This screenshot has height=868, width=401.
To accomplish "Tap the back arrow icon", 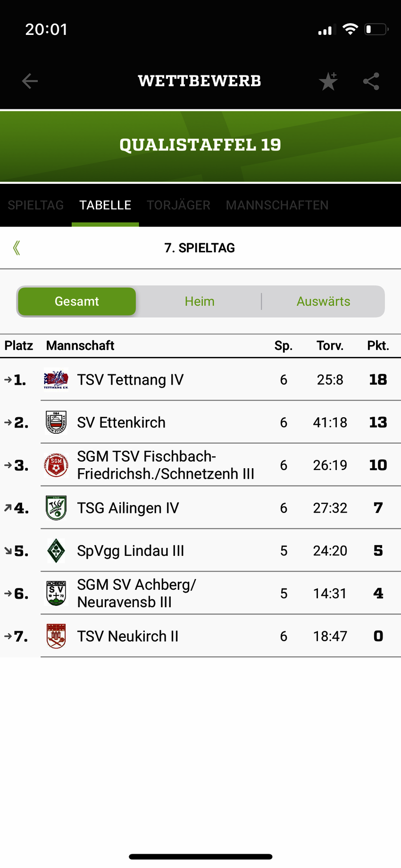I will tap(30, 81).
